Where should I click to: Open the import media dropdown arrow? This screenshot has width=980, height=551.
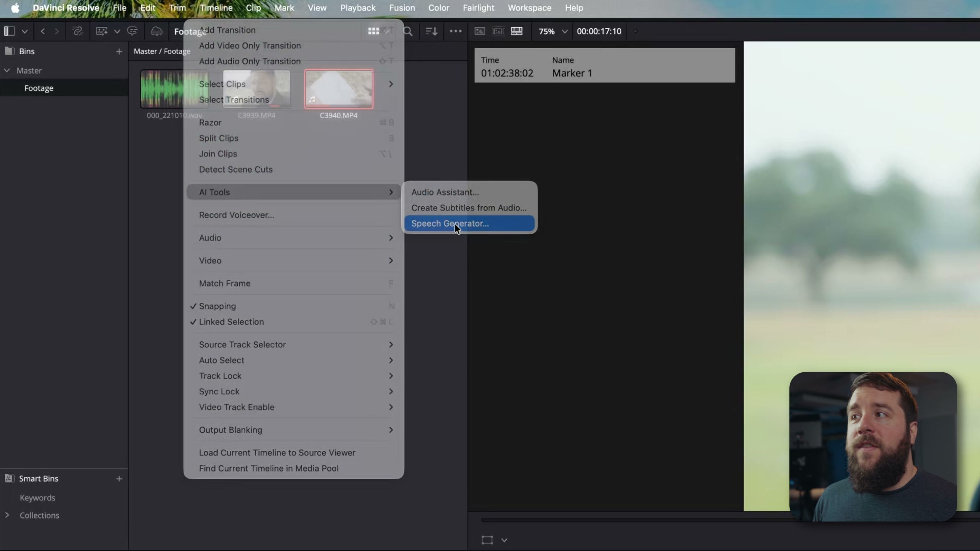click(117, 31)
